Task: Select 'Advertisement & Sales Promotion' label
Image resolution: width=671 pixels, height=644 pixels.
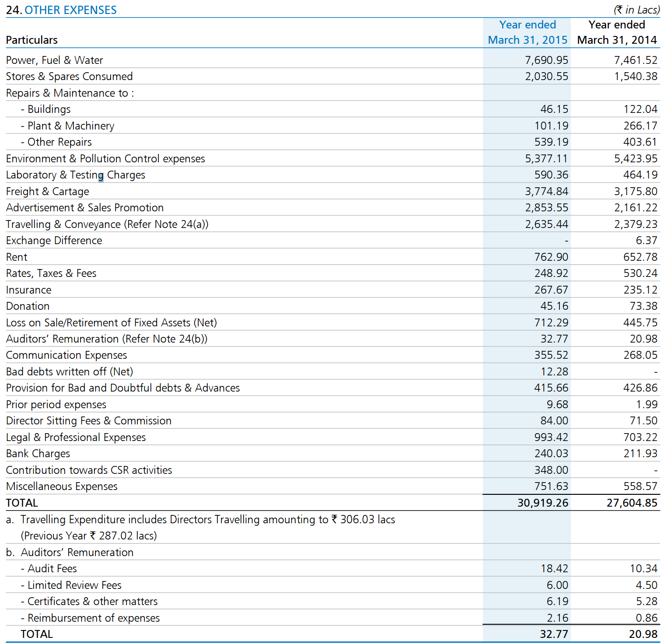Action: point(85,207)
